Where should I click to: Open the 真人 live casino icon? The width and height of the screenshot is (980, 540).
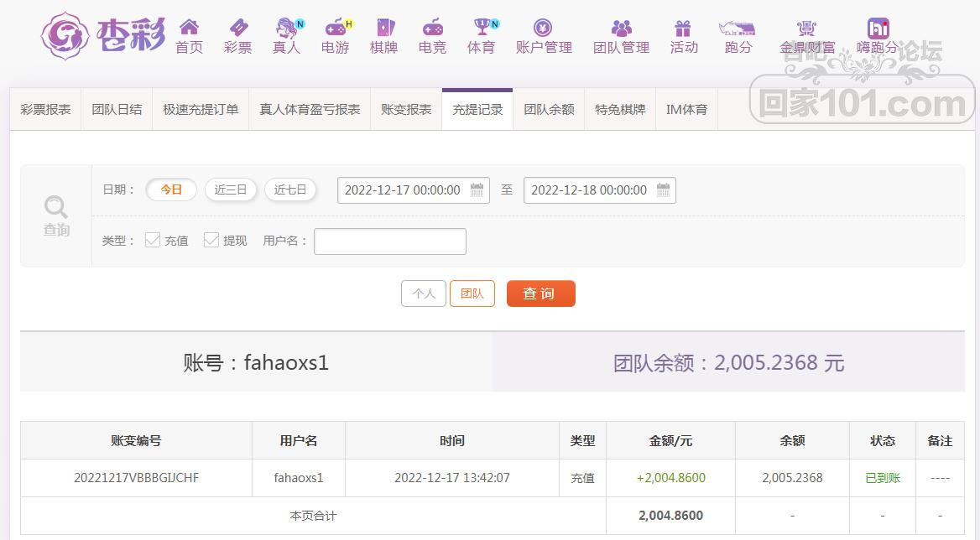(x=288, y=27)
